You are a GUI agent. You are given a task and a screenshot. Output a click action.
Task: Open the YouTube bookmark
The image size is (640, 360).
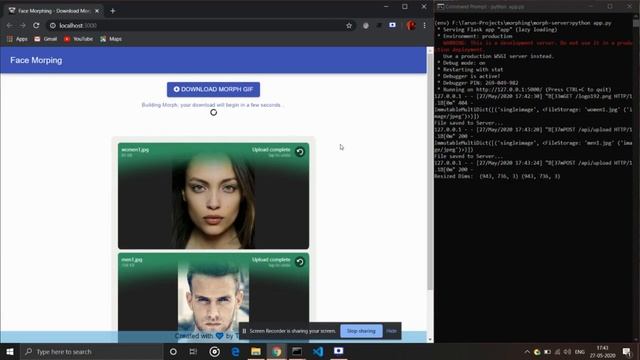click(x=78, y=39)
